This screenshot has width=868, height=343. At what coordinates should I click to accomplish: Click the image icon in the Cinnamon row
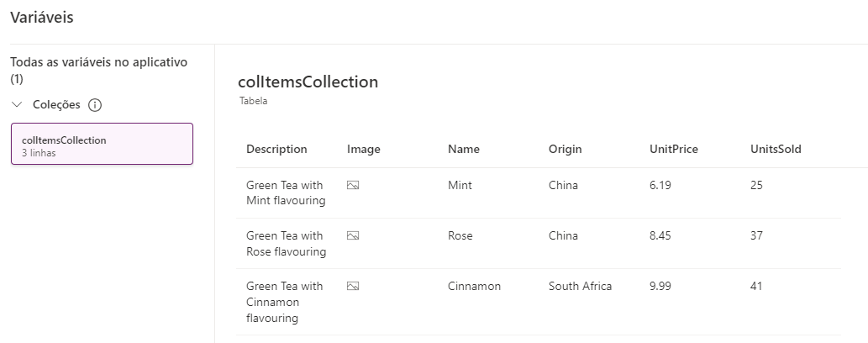point(353,287)
